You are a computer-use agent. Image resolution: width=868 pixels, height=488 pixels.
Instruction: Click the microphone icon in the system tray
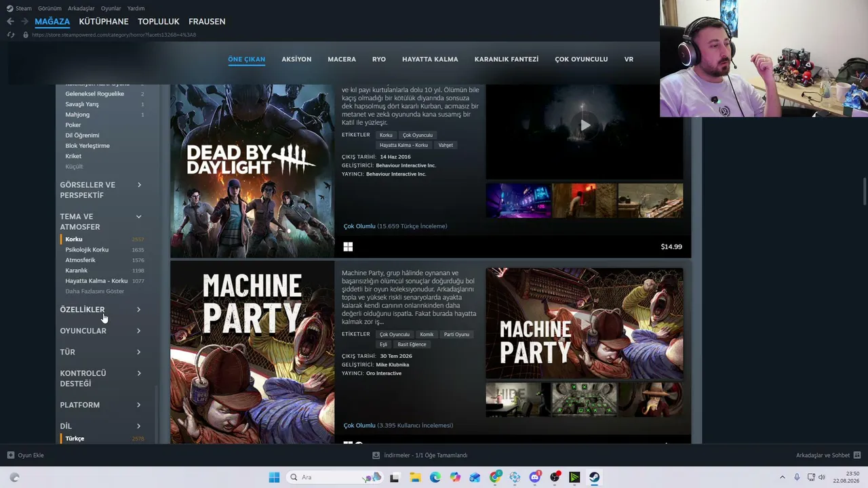797,477
